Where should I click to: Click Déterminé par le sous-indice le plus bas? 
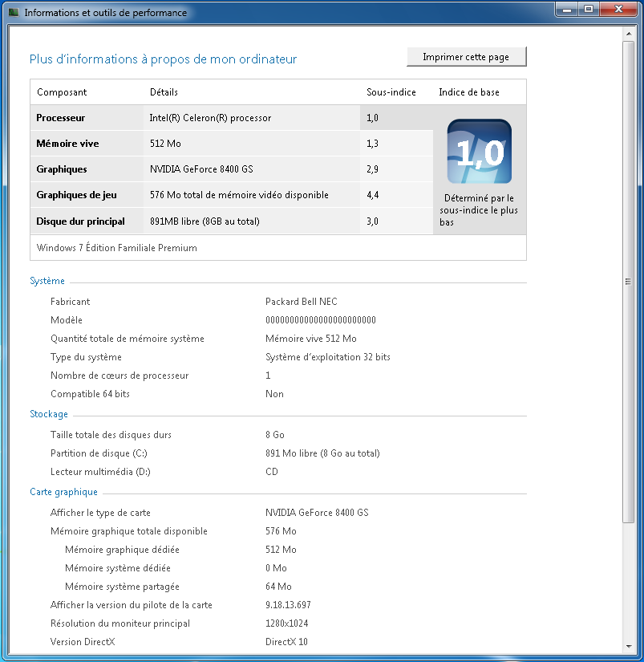pos(479,210)
